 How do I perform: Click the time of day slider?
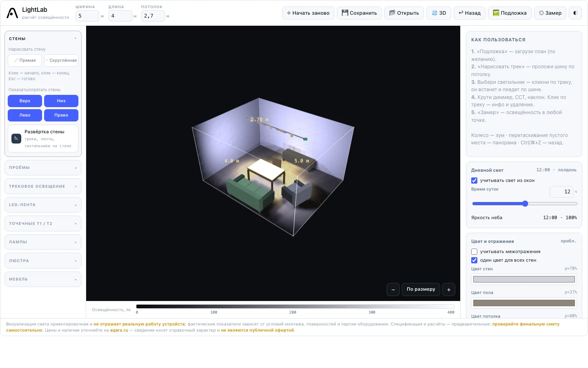pyautogui.click(x=524, y=204)
